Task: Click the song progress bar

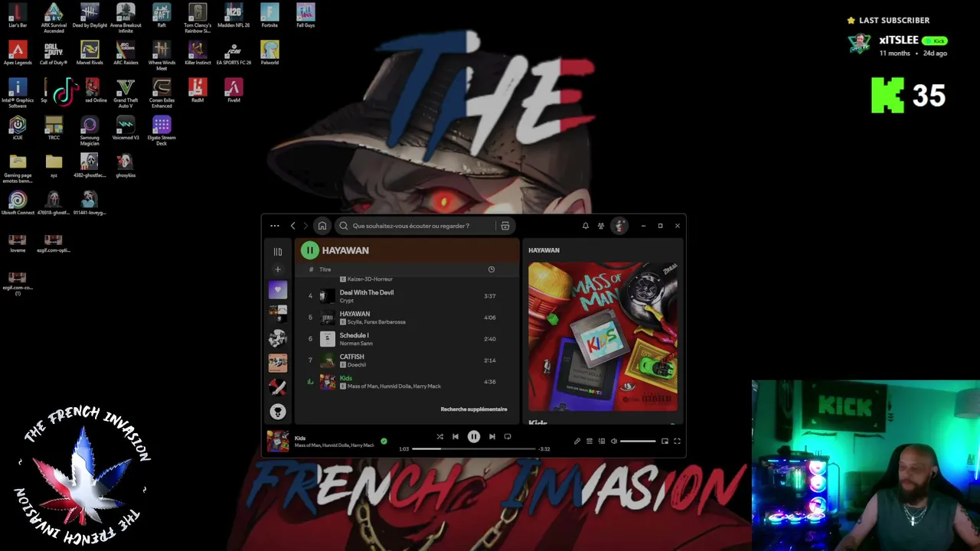Action: [474, 449]
